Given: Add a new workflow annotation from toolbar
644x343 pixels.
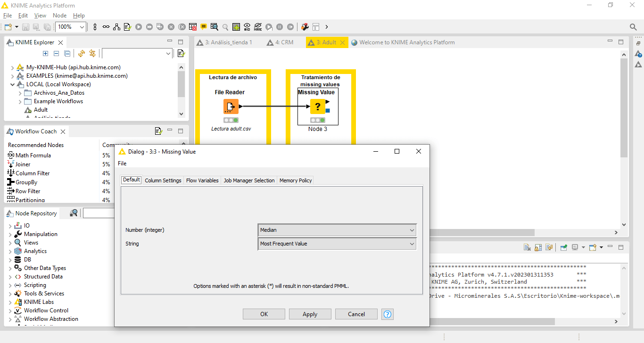Looking at the screenshot, I should tap(204, 27).
